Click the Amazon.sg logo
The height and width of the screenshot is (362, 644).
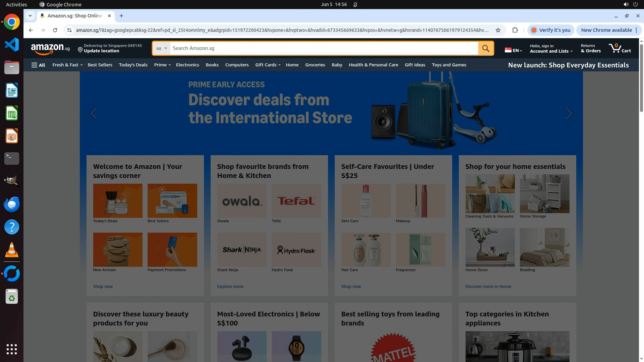pyautogui.click(x=50, y=49)
